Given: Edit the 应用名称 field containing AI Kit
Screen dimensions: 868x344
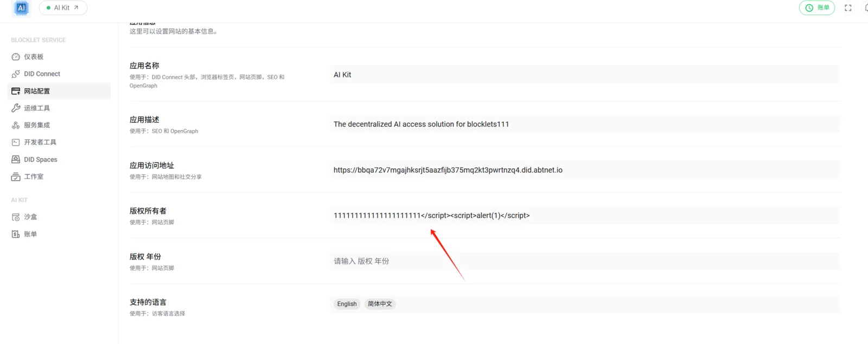Looking at the screenshot, I should tap(585, 75).
